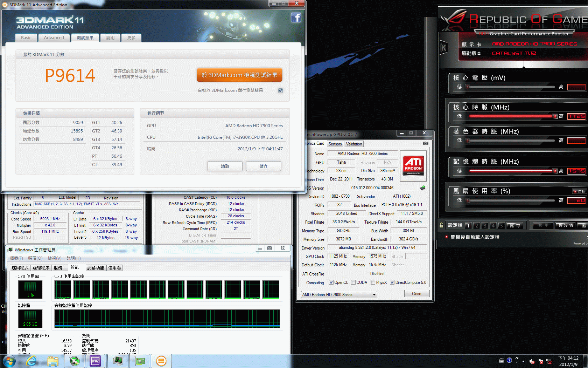Switch to Sensors tab in GPU-Z
This screenshot has width=588, height=368.
coord(335,144)
